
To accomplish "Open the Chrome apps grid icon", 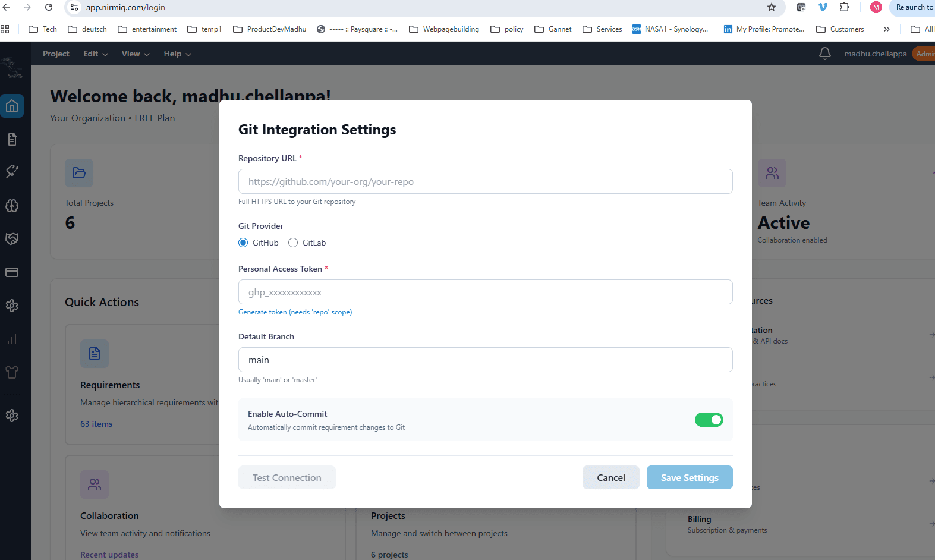I will click(x=5, y=29).
